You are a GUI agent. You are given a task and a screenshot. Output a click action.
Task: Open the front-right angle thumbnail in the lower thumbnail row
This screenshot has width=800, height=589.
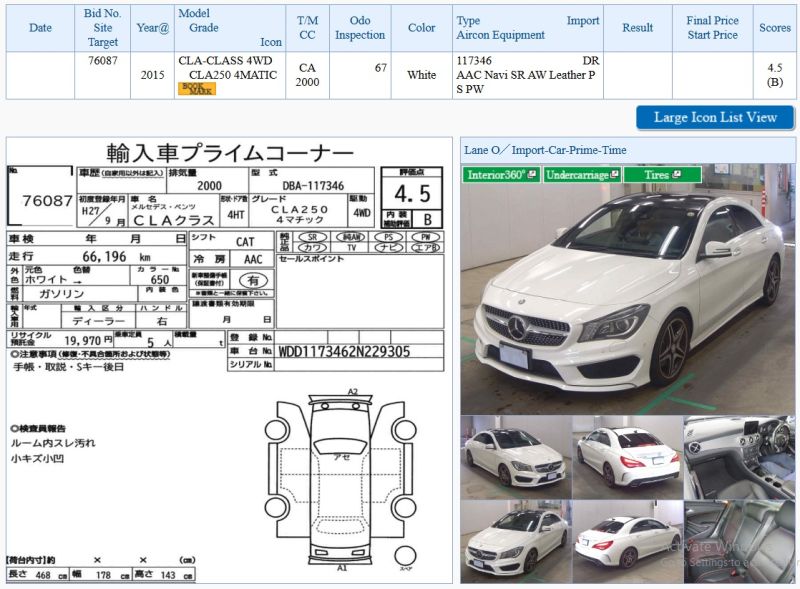[516, 542]
